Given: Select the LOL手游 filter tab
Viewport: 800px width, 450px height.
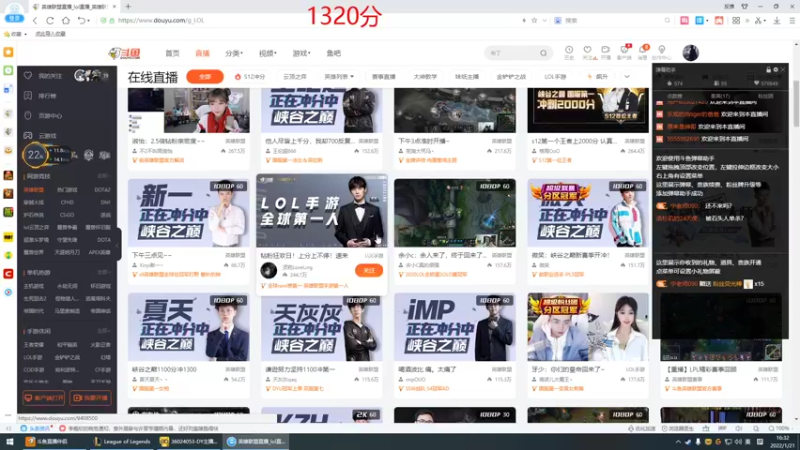Looking at the screenshot, I should click(x=555, y=77).
